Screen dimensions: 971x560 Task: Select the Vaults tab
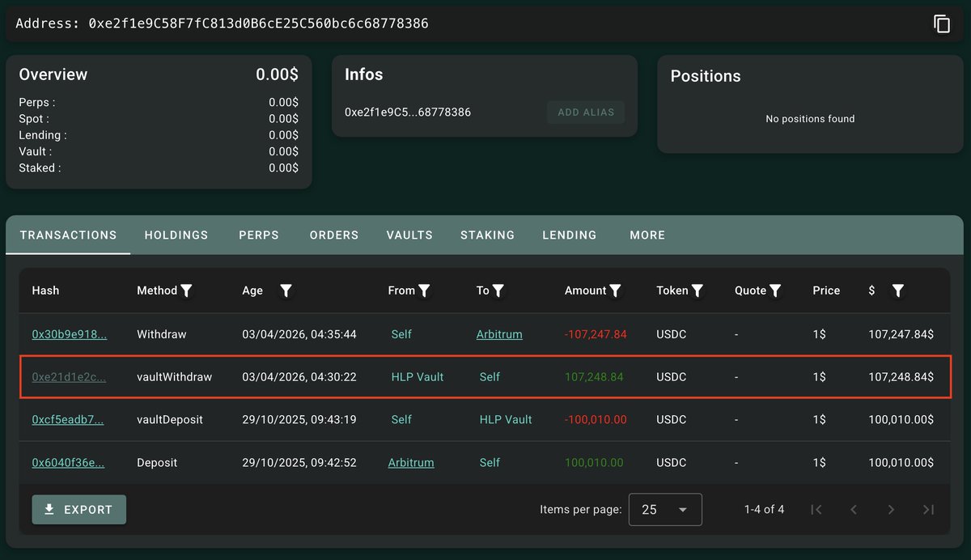(x=409, y=235)
